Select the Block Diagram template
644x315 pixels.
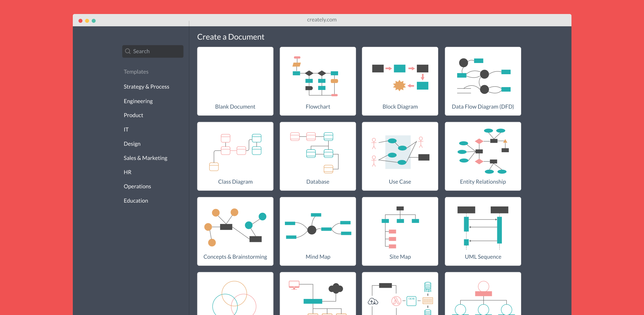(x=400, y=81)
